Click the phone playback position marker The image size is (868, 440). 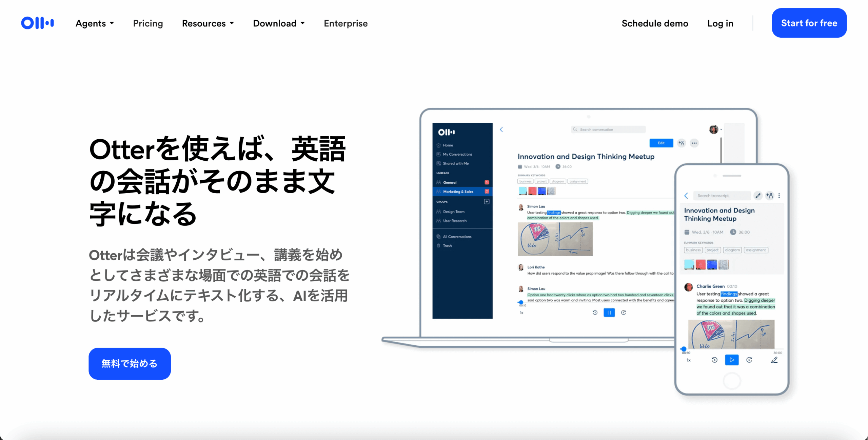pos(684,349)
